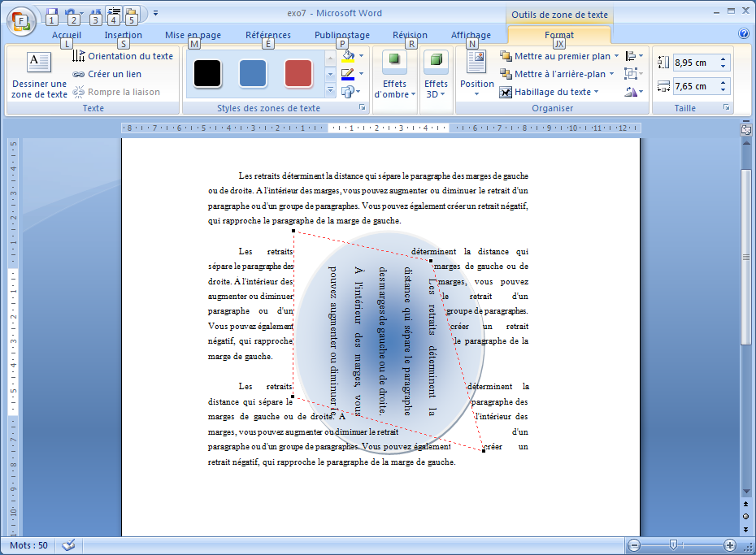This screenshot has width=756, height=555.
Task: Click the zoom in plus button
Action: coord(729,545)
